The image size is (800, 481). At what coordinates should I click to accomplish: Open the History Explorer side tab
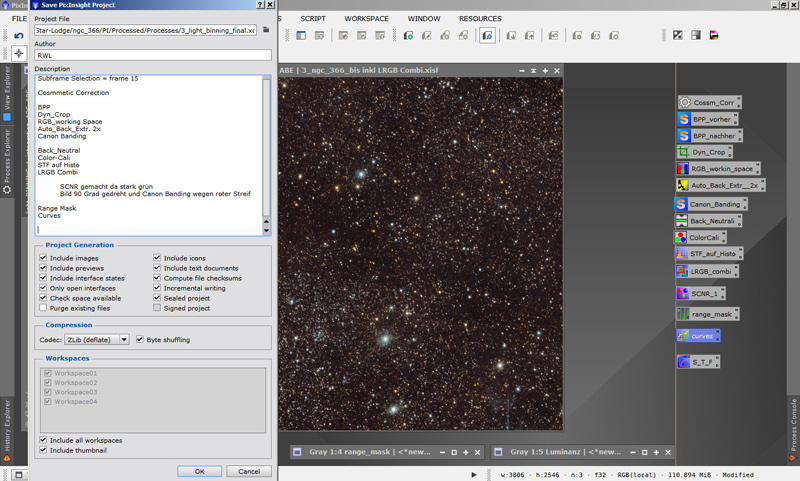click(7, 431)
